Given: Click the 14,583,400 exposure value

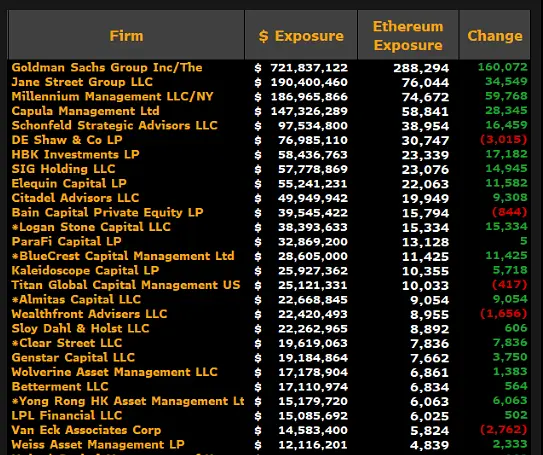Looking at the screenshot, I should (313, 430).
